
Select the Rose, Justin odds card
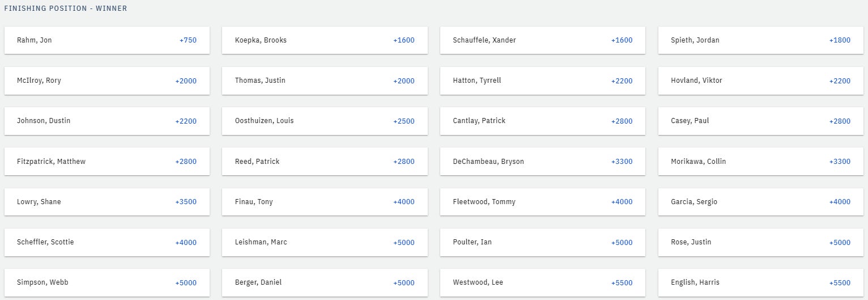click(x=761, y=242)
